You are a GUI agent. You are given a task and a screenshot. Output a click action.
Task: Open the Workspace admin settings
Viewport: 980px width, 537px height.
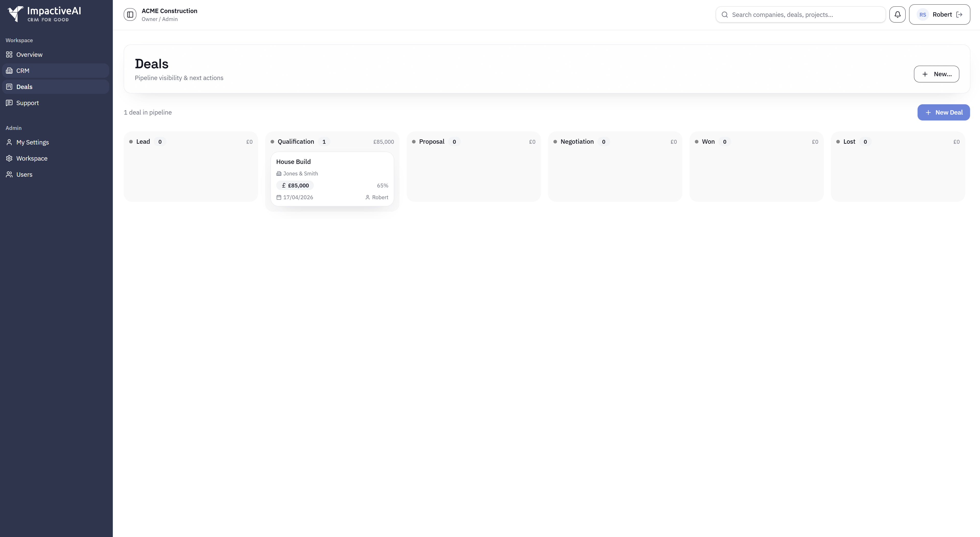point(31,158)
